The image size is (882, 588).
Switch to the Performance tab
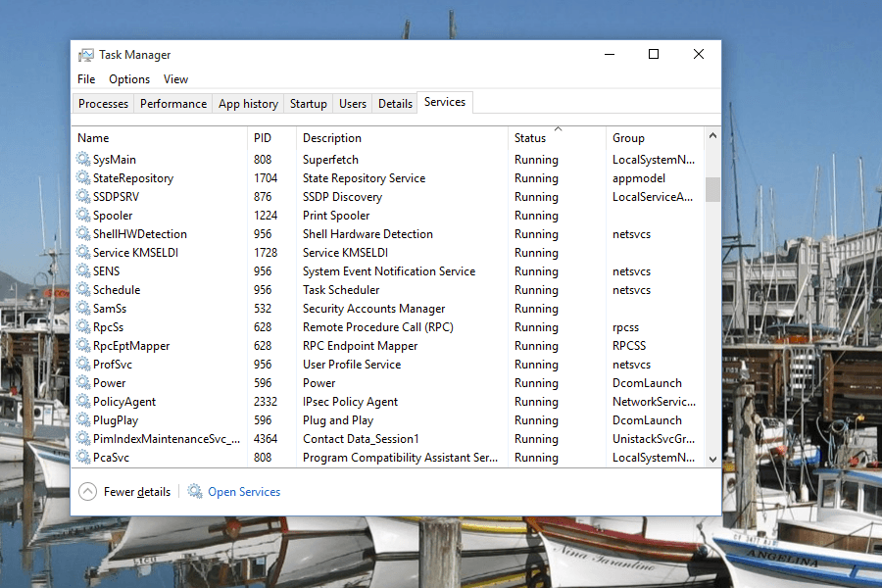point(173,104)
